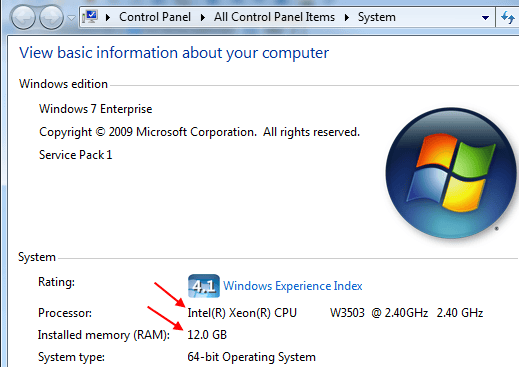The width and height of the screenshot is (519, 367).
Task: Click the 4.1 rating score badge
Action: click(x=204, y=286)
